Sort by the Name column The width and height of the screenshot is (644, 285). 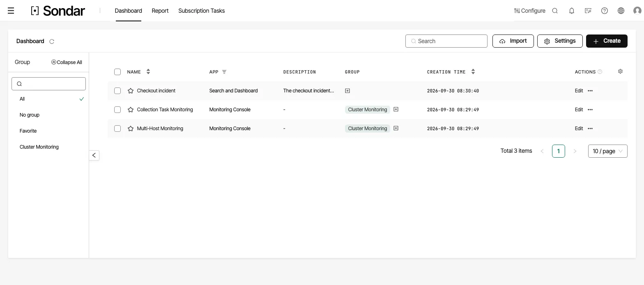pos(148,72)
